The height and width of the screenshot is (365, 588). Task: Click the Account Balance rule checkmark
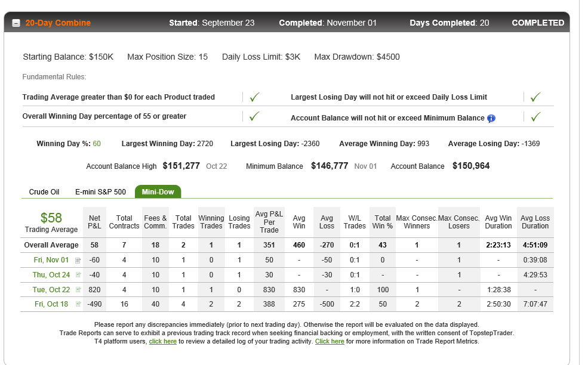click(x=535, y=117)
